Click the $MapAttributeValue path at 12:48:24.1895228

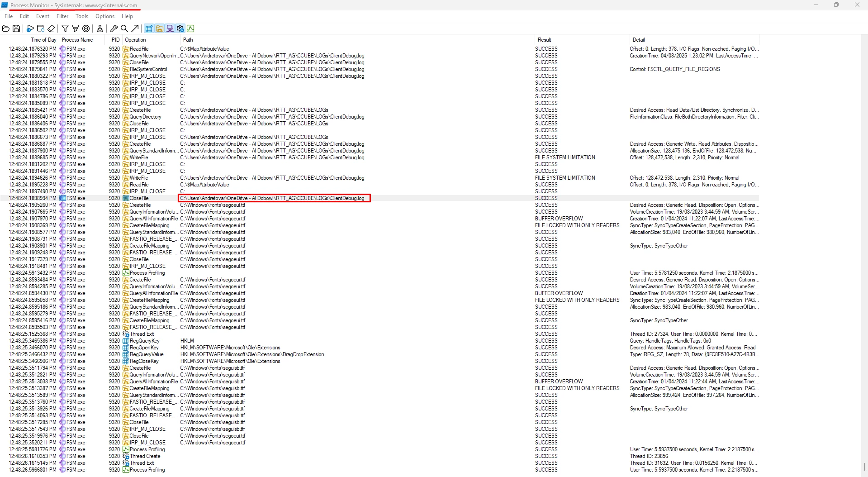204,185
